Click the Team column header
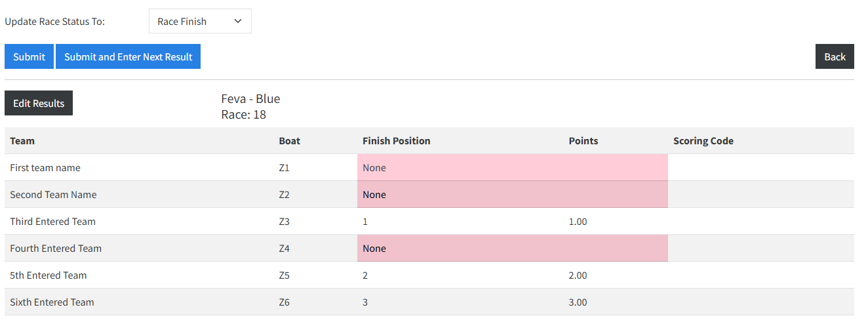868x322 pixels. [22, 141]
